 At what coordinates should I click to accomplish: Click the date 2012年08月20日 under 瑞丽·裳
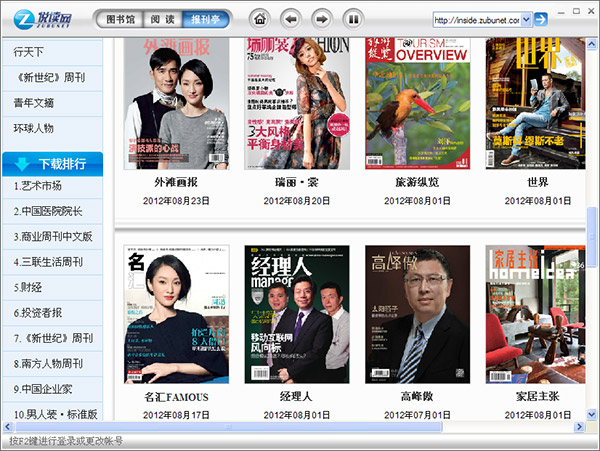point(297,201)
